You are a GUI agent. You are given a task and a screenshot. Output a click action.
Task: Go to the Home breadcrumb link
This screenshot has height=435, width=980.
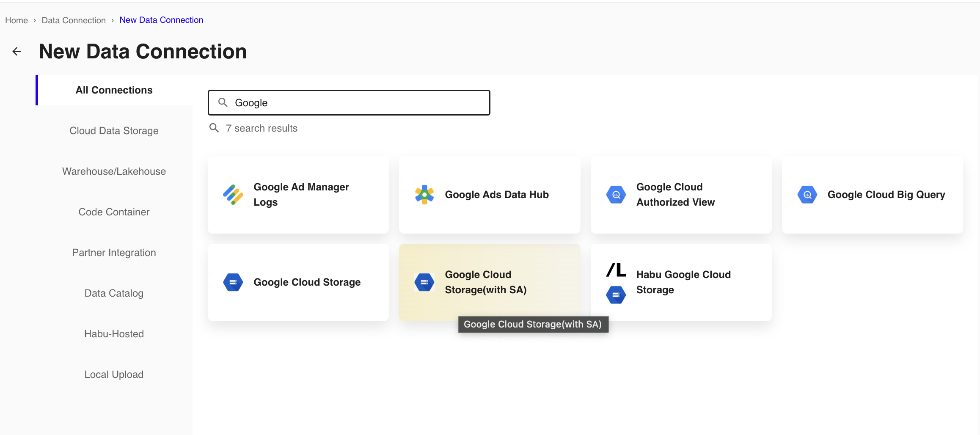pyautogui.click(x=17, y=20)
